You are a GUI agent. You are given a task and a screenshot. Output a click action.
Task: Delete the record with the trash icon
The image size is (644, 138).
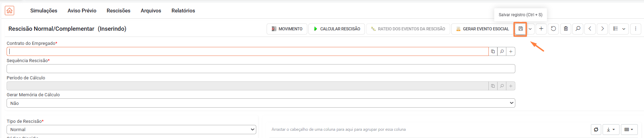[566, 29]
